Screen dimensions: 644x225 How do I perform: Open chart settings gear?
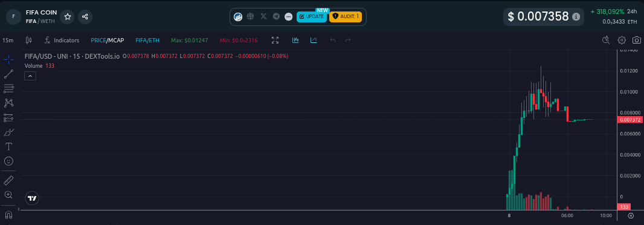pos(622,41)
